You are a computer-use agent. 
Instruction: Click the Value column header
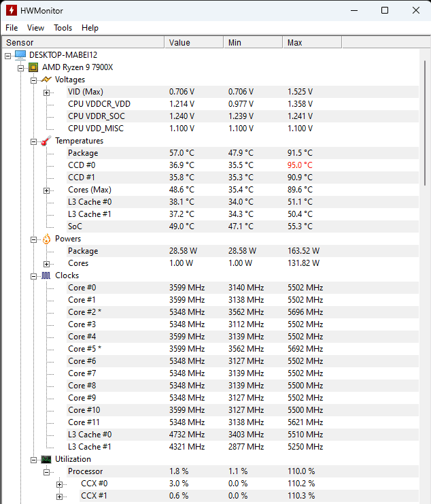(x=194, y=42)
